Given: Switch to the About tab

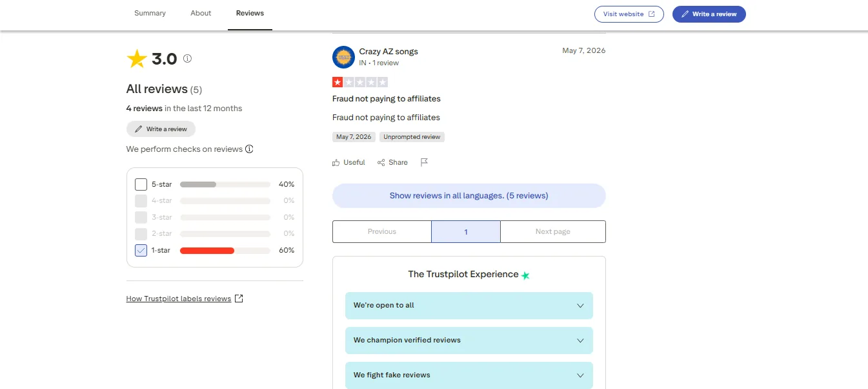Looking at the screenshot, I should click(x=201, y=14).
